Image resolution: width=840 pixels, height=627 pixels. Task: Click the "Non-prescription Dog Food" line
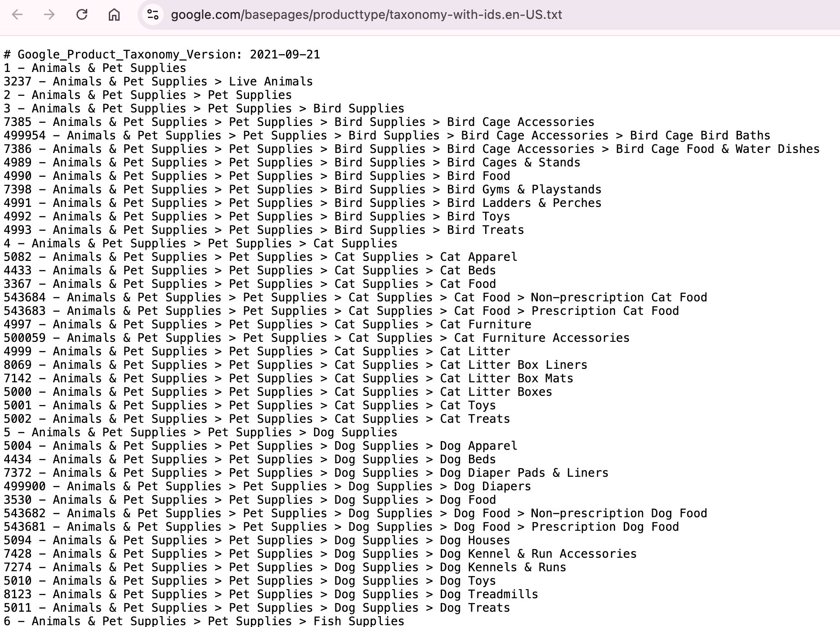pyautogui.click(x=355, y=513)
